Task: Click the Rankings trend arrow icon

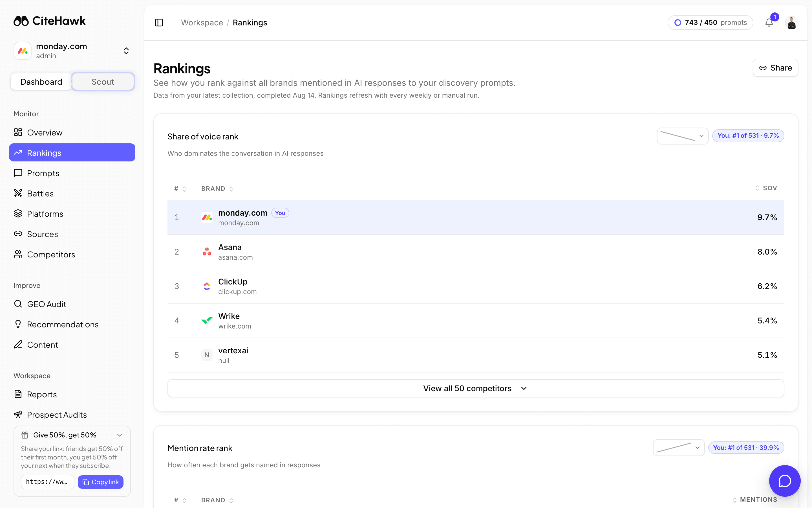Action: coord(18,152)
